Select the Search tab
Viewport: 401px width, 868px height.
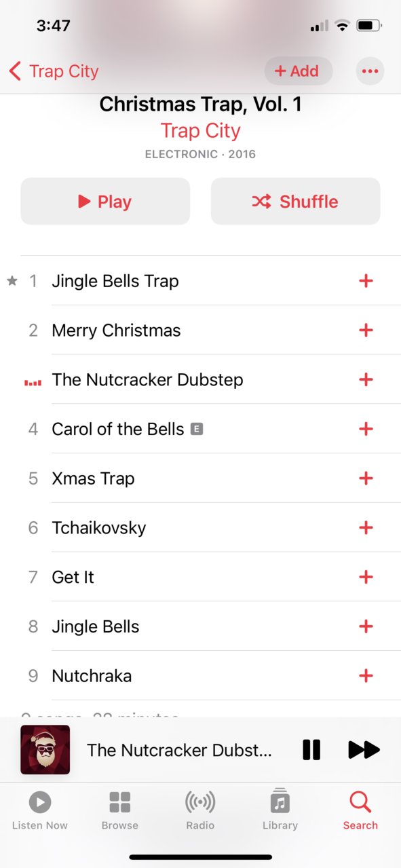point(360,810)
